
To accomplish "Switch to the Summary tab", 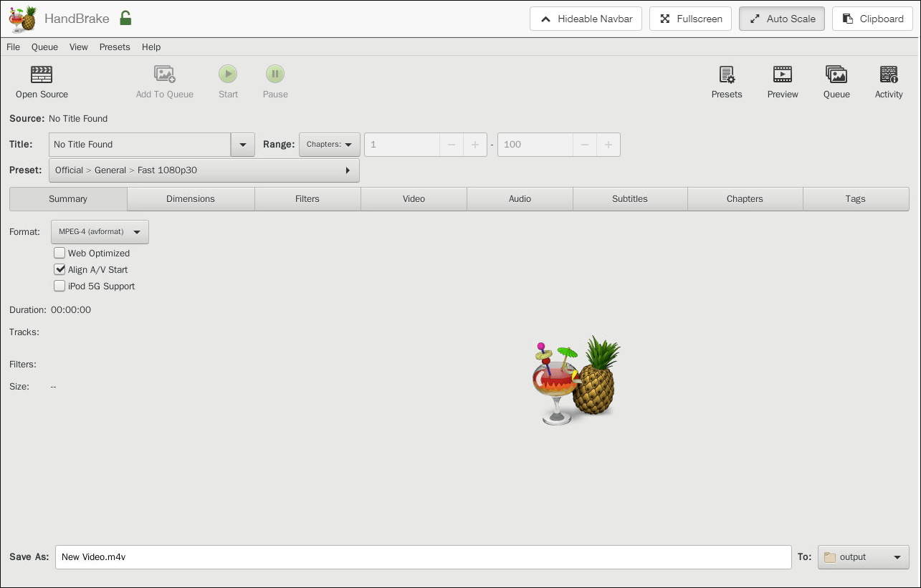I will (x=68, y=199).
